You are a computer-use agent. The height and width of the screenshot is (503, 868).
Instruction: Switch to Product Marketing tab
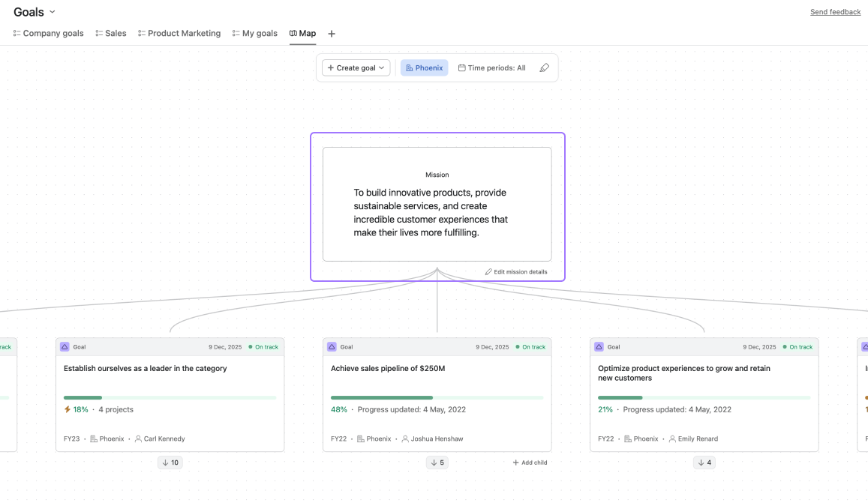point(179,34)
